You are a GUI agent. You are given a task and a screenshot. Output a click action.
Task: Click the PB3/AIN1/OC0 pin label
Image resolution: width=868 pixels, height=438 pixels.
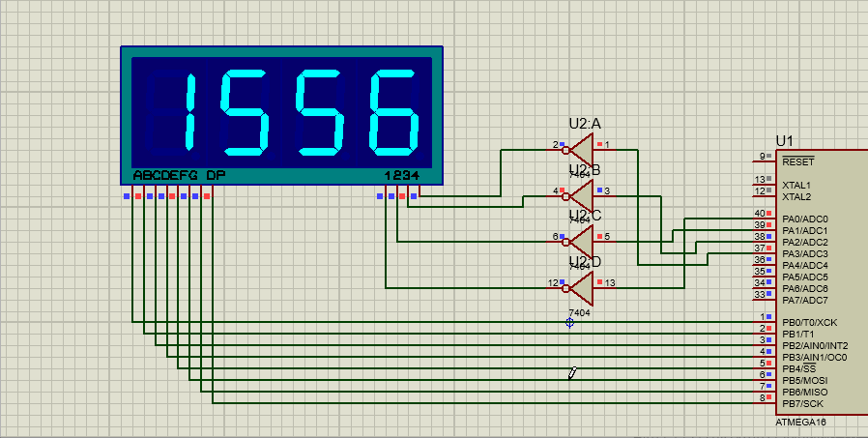pyautogui.click(x=814, y=358)
